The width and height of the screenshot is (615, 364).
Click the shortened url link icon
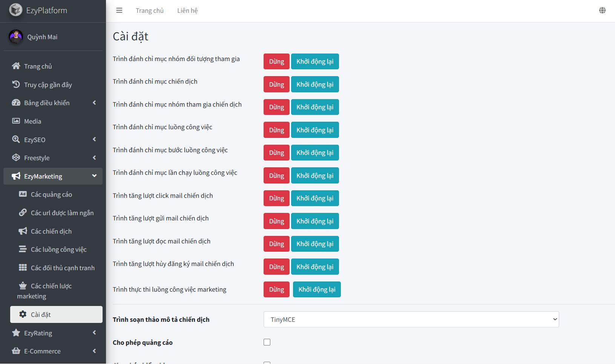pyautogui.click(x=23, y=213)
